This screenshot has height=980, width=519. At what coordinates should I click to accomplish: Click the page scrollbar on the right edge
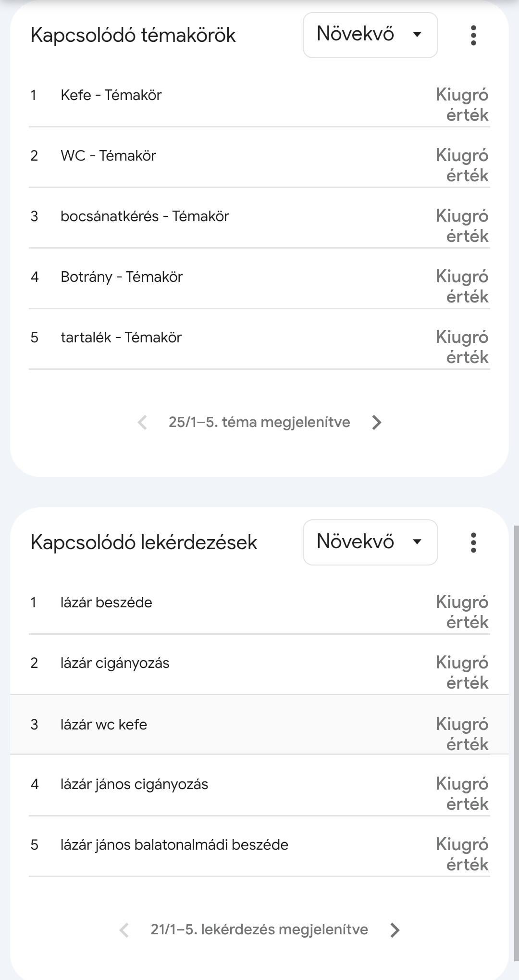click(516, 721)
